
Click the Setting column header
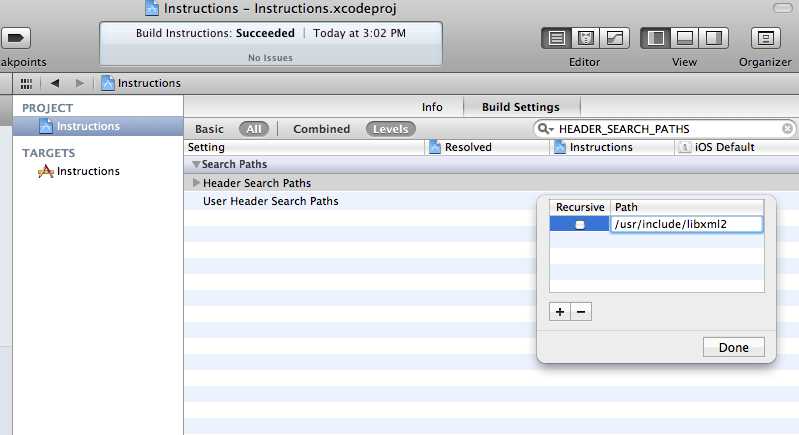tap(305, 147)
